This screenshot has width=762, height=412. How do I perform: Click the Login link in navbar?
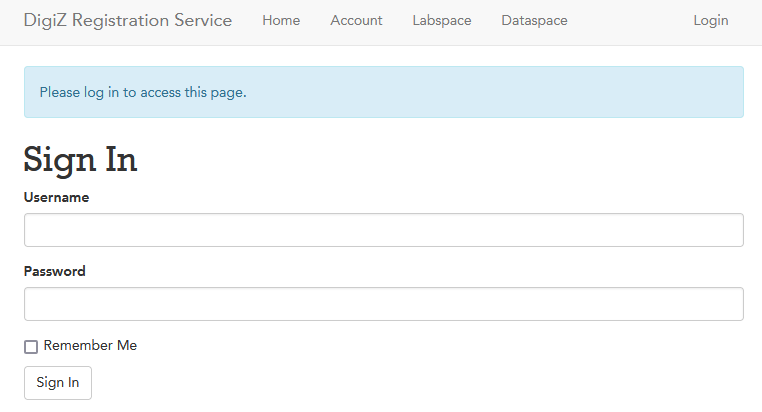click(x=710, y=21)
